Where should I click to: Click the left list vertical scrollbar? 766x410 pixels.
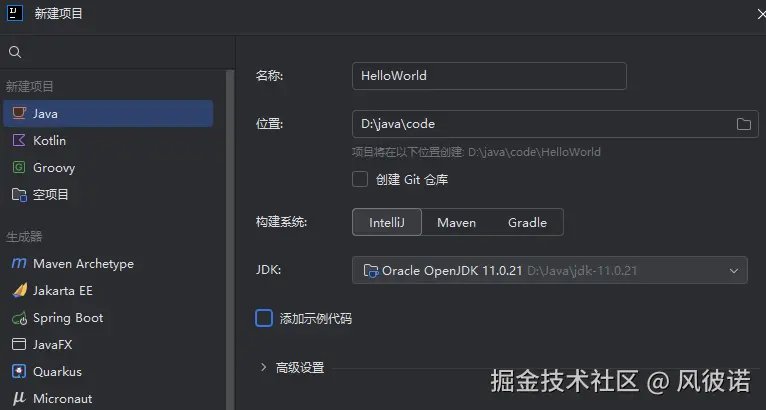pos(230,239)
